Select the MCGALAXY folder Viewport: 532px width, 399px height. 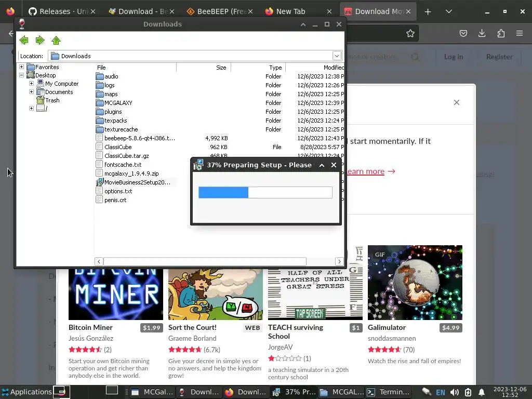point(118,103)
